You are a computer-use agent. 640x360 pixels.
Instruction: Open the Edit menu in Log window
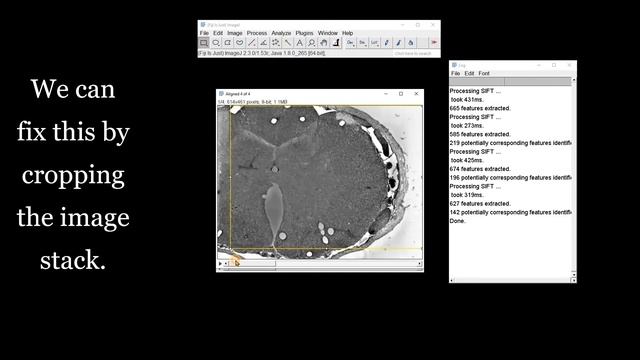469,73
